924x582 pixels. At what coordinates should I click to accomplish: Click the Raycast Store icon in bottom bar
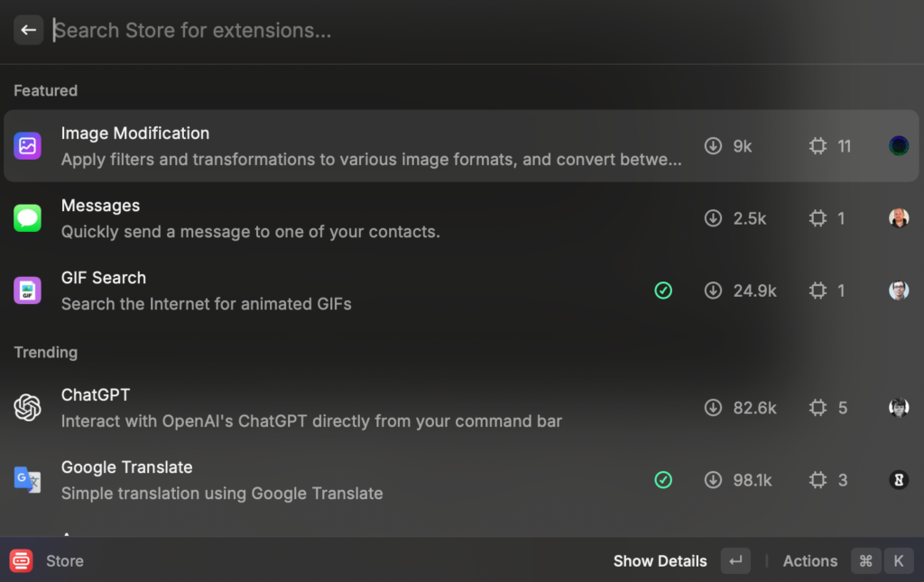(22, 560)
